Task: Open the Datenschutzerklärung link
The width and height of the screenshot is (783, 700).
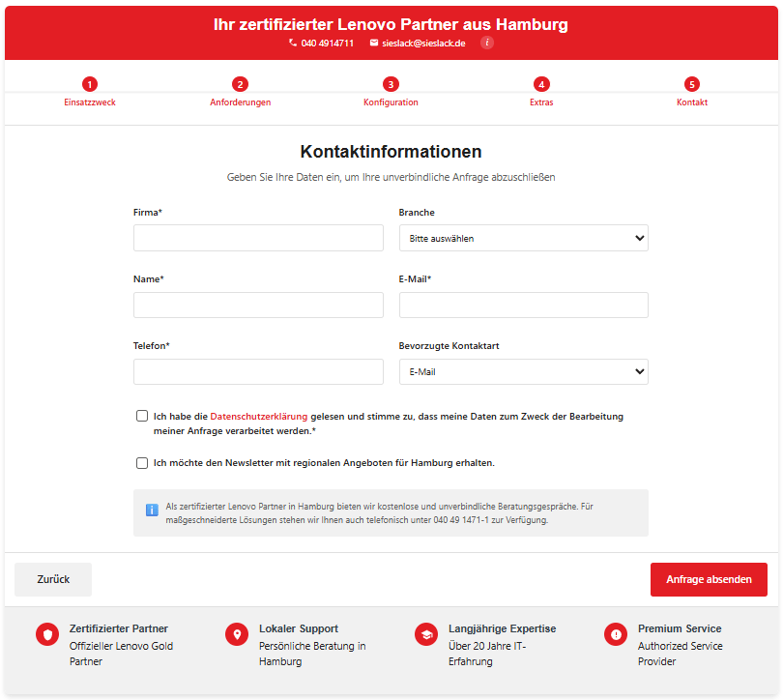Action: tap(259, 417)
